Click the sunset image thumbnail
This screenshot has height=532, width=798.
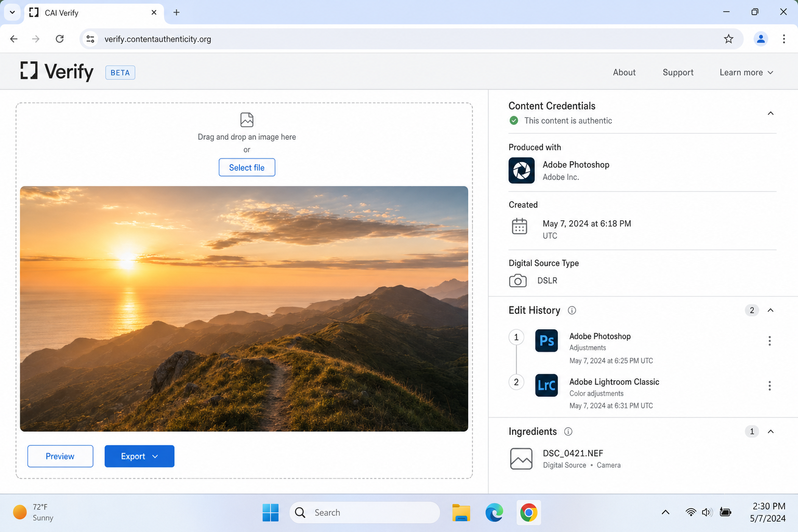point(244,308)
